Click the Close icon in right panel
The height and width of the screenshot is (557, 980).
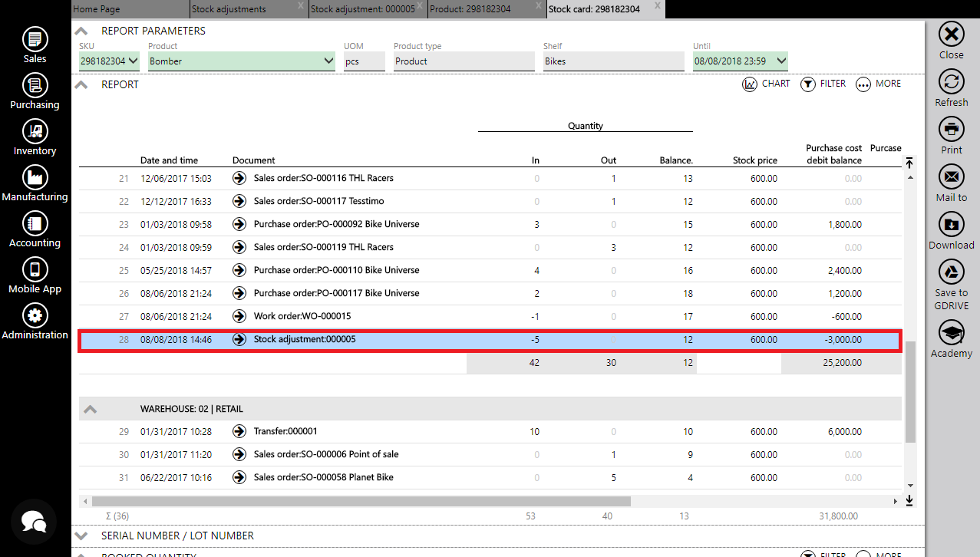coord(952,35)
